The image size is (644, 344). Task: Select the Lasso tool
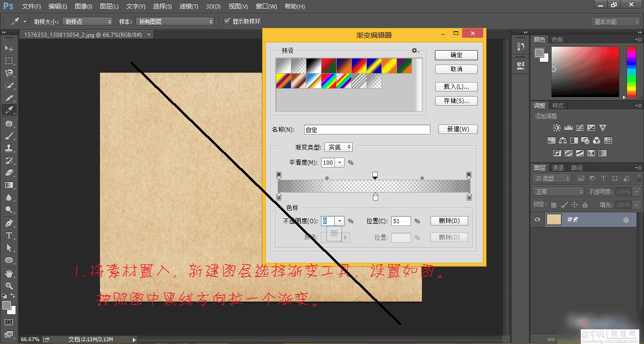[x=9, y=73]
